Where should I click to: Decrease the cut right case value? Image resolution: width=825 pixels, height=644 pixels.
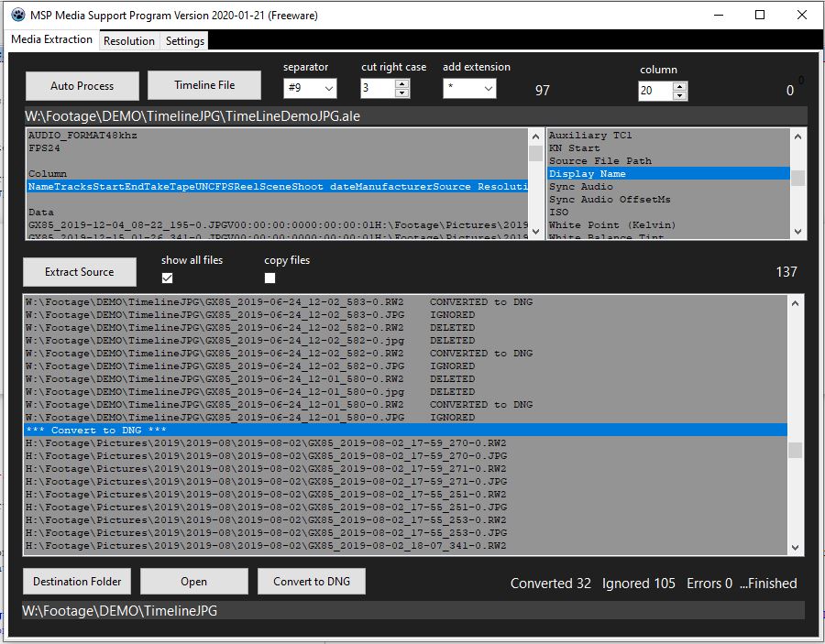401,93
